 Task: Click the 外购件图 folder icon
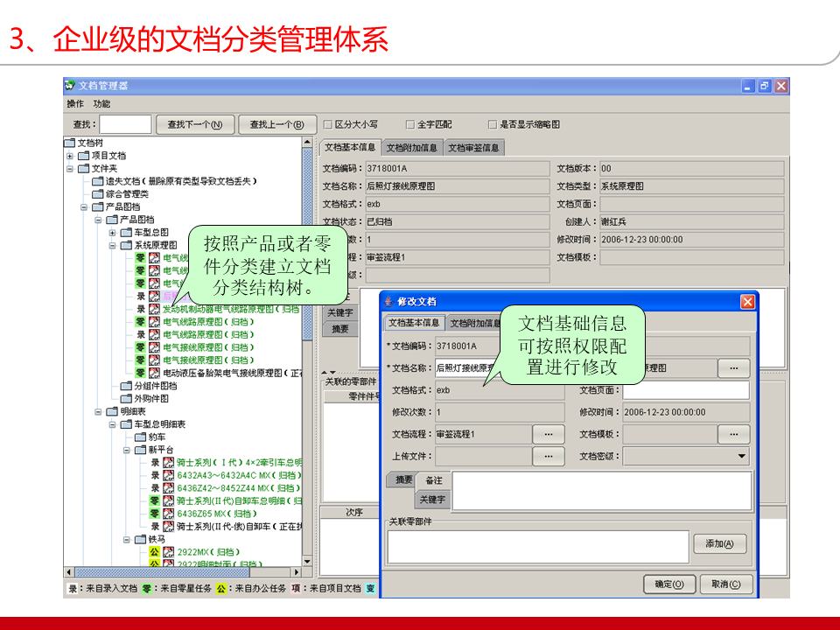click(126, 399)
